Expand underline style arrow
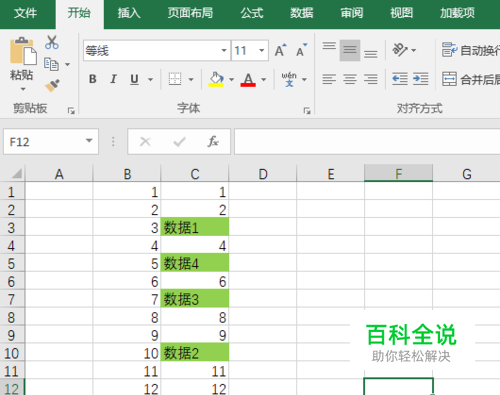Viewport: 500px width, 395px height. click(x=150, y=80)
